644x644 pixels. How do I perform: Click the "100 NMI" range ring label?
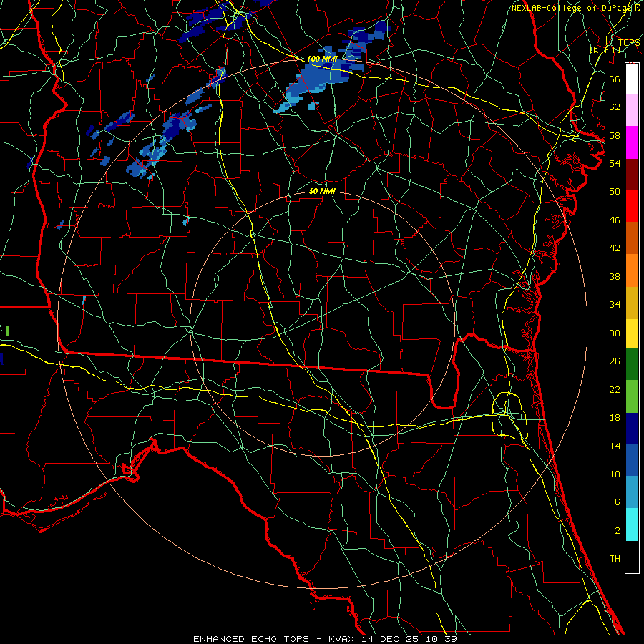pyautogui.click(x=322, y=59)
